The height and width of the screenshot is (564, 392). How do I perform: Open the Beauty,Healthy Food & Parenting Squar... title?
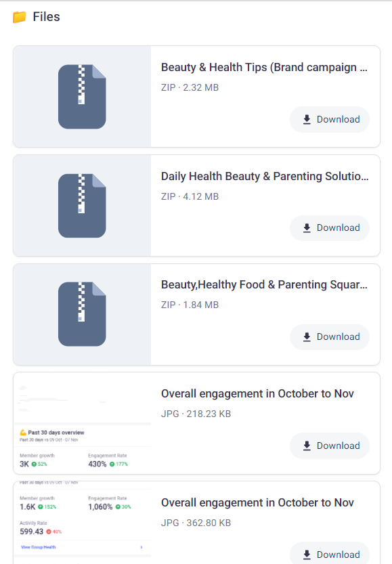tap(264, 284)
